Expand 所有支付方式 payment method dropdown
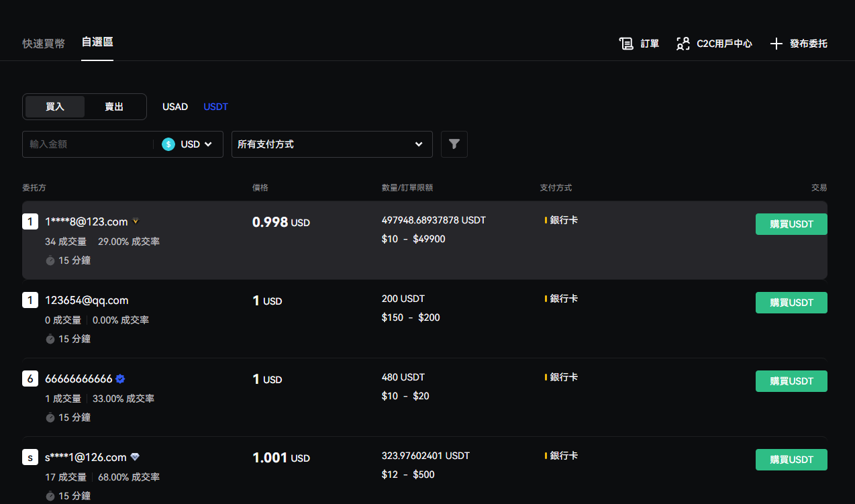The height and width of the screenshot is (504, 855). click(x=332, y=144)
